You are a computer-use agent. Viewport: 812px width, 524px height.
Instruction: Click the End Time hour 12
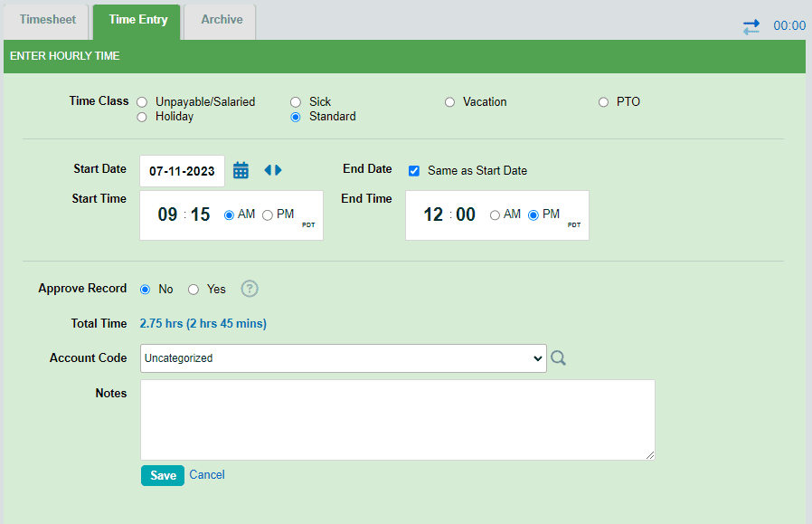click(433, 214)
